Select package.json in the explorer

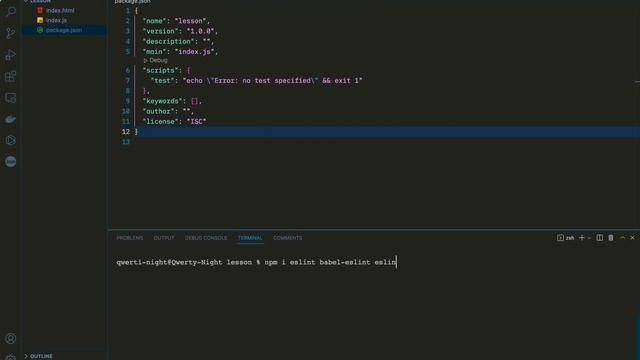(64, 30)
